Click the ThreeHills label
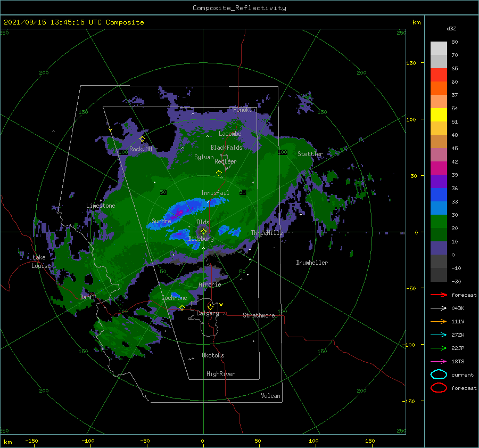479x448 pixels. (267, 233)
